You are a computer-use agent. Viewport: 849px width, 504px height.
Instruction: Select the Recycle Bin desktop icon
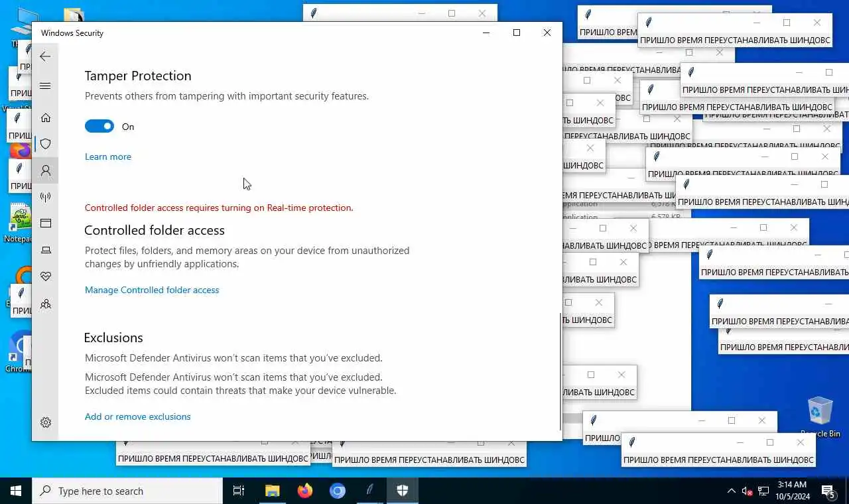pyautogui.click(x=820, y=417)
